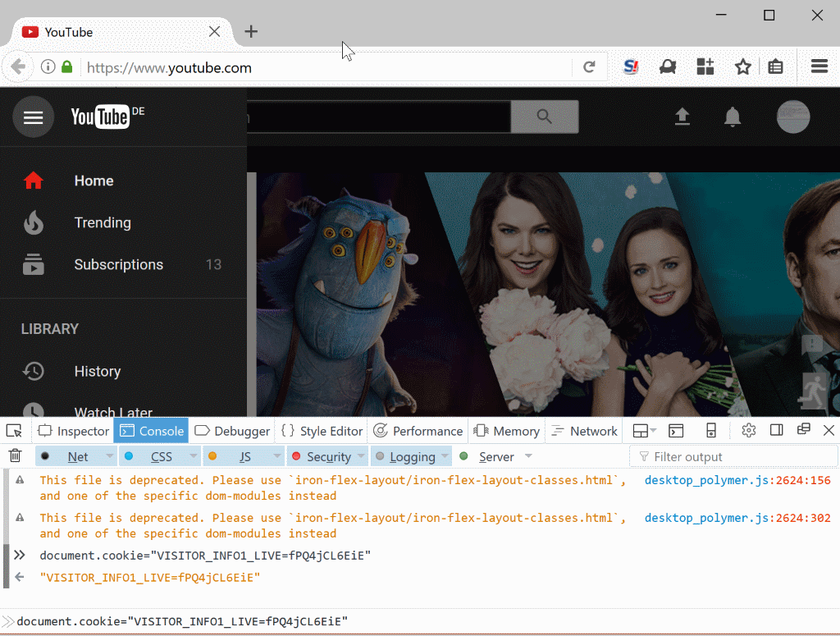Click the Filter output field

click(x=733, y=456)
